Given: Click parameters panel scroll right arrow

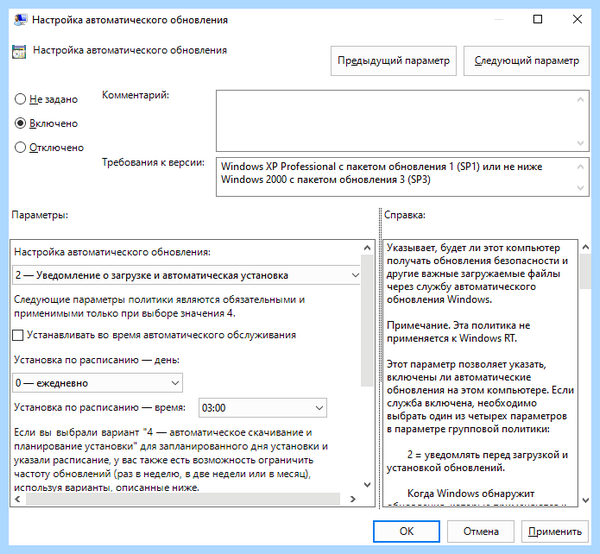Looking at the screenshot, I should click(x=353, y=499).
